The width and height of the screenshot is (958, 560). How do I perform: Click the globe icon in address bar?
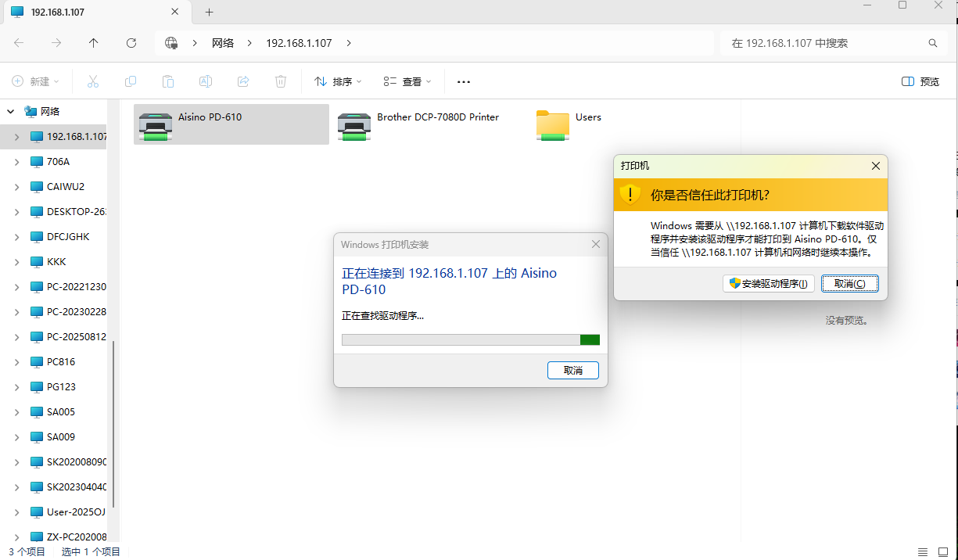pos(171,43)
